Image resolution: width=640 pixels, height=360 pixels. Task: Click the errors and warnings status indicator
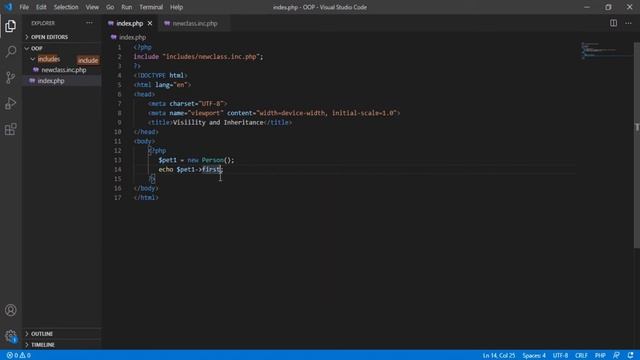pyautogui.click(x=19, y=356)
